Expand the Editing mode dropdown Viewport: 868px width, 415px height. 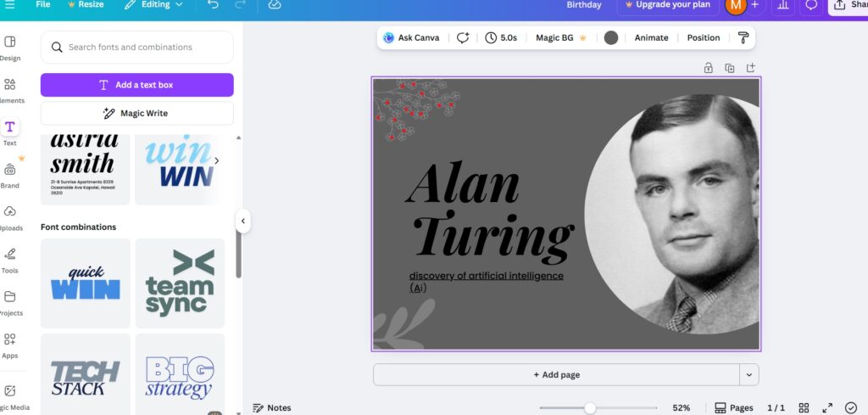pyautogui.click(x=153, y=5)
